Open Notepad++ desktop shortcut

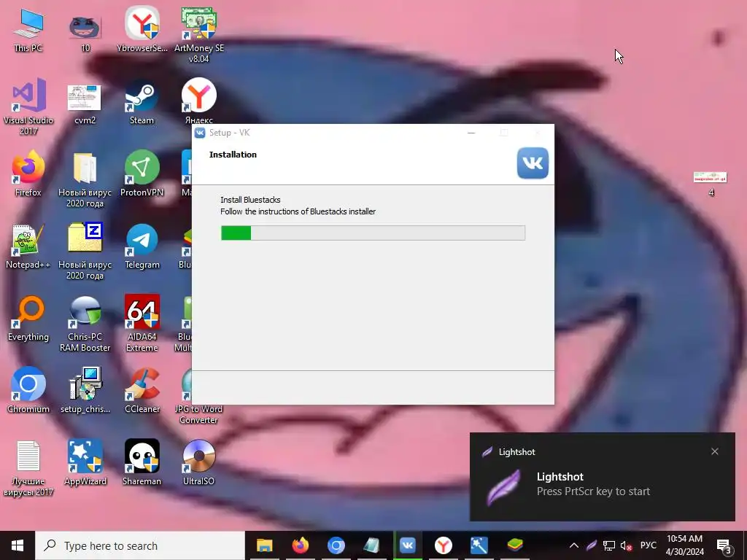(28, 246)
